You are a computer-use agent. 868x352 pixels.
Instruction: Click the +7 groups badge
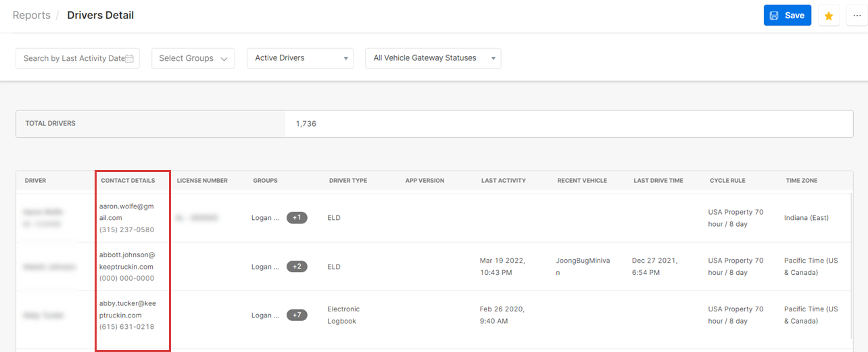click(x=297, y=315)
